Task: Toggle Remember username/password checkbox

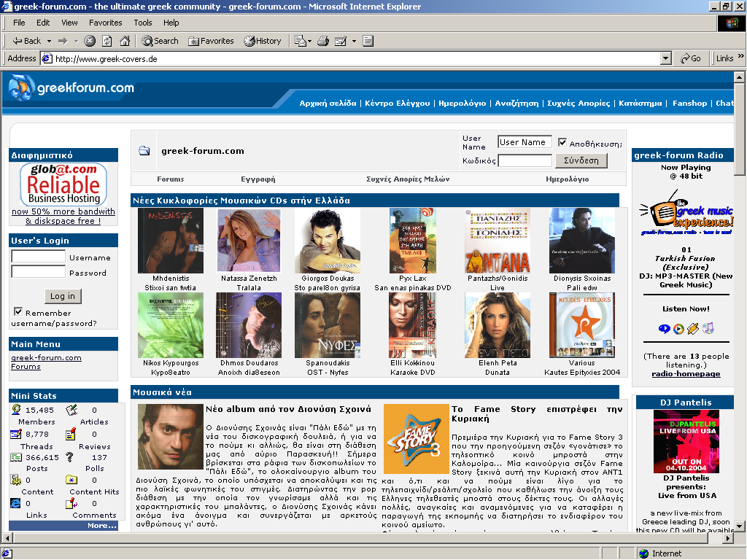Action: tap(18, 312)
